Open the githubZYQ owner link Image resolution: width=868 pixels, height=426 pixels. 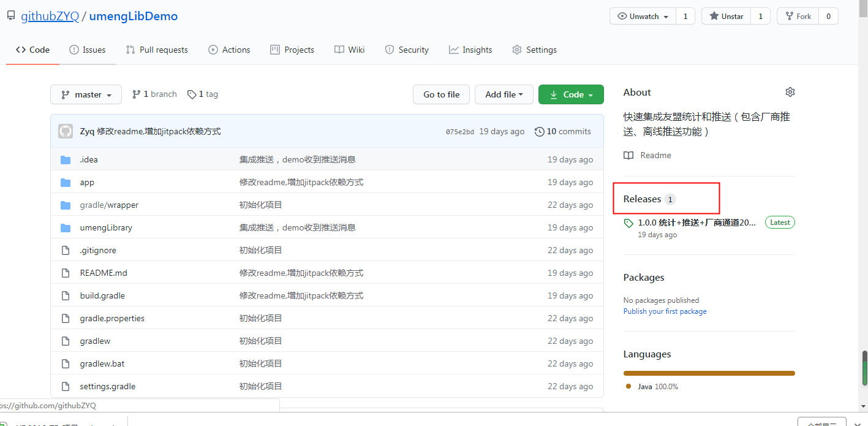[x=50, y=17]
